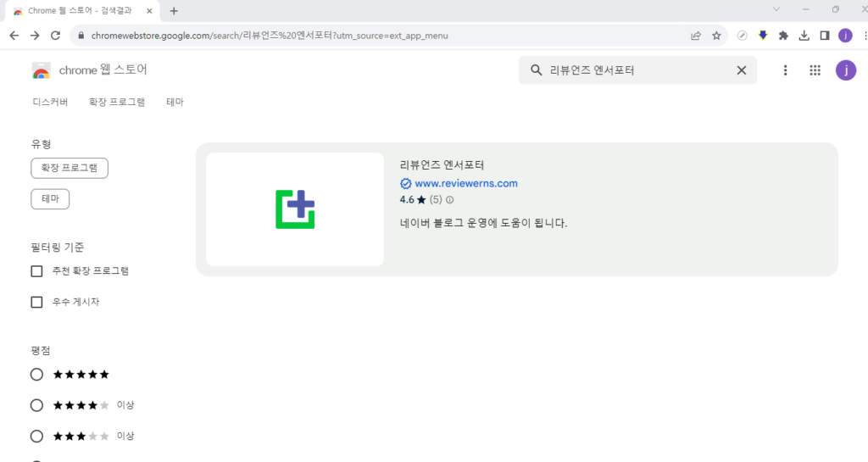This screenshot has height=462, width=868.
Task: Bookmark this page with the star icon
Action: click(716, 36)
